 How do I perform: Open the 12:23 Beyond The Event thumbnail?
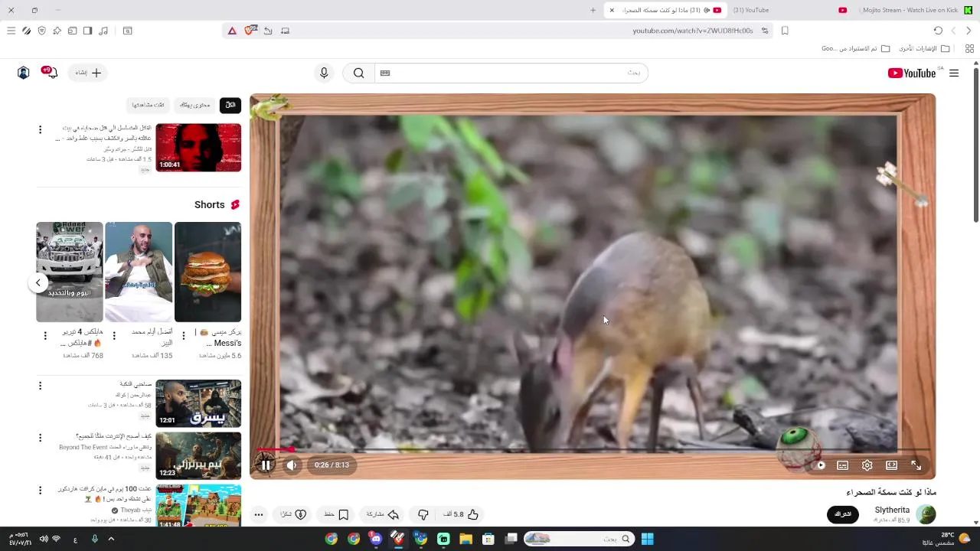click(x=198, y=455)
